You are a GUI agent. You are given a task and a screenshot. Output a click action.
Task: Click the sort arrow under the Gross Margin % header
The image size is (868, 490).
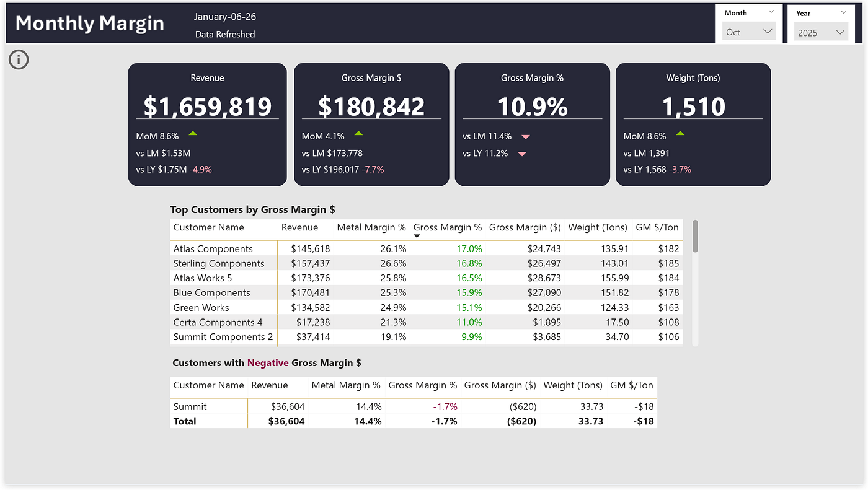click(417, 236)
